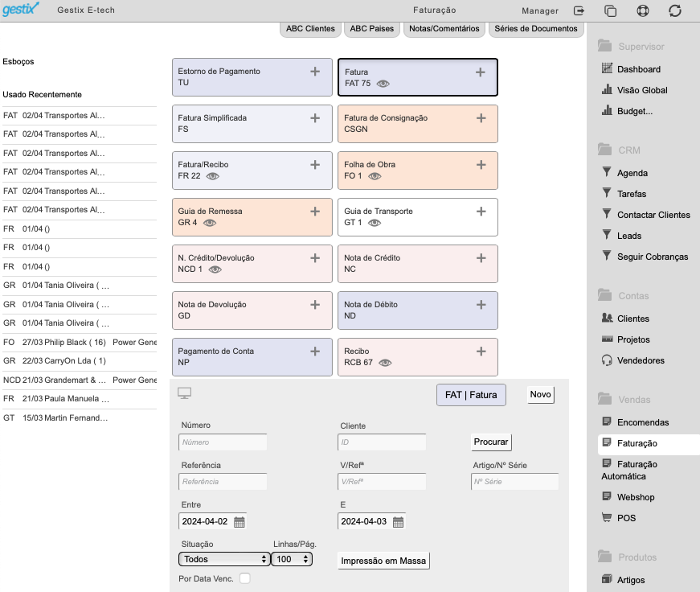Open Webshop in the sidebar
Viewport: 700px width, 592px height.
click(x=635, y=497)
